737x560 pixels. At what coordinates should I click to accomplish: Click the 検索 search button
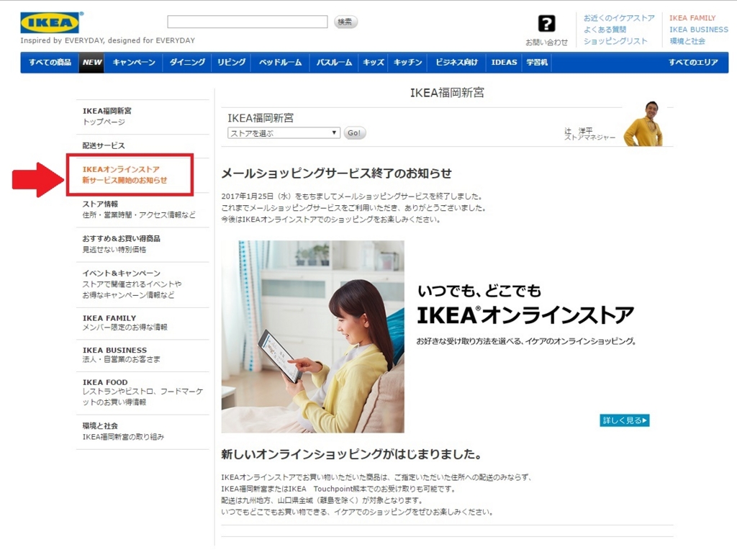coord(345,22)
